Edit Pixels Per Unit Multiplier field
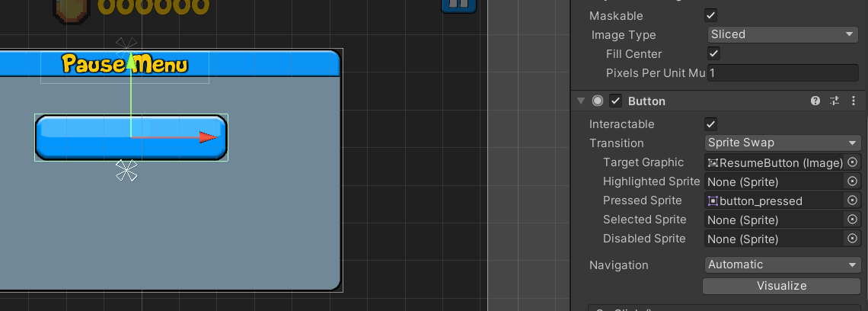The image size is (868, 311). 783,72
